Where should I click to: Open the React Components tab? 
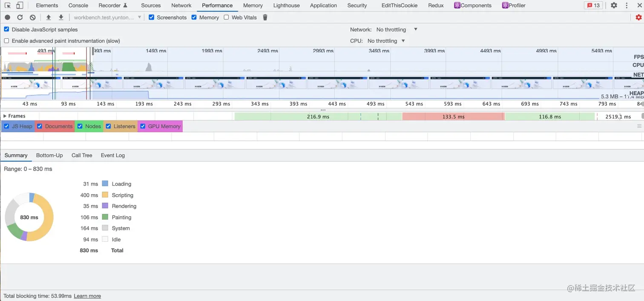pos(473,6)
